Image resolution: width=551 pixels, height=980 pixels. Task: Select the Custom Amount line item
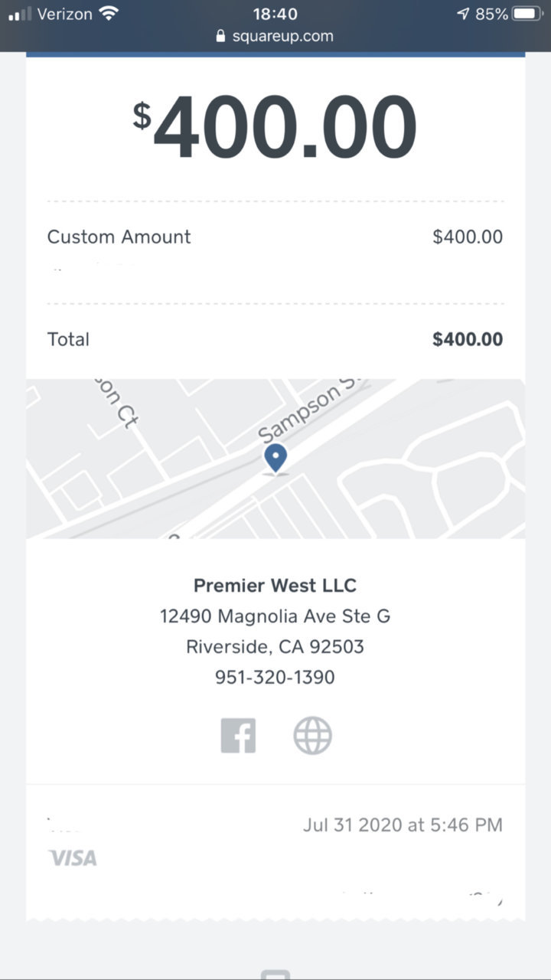[275, 237]
